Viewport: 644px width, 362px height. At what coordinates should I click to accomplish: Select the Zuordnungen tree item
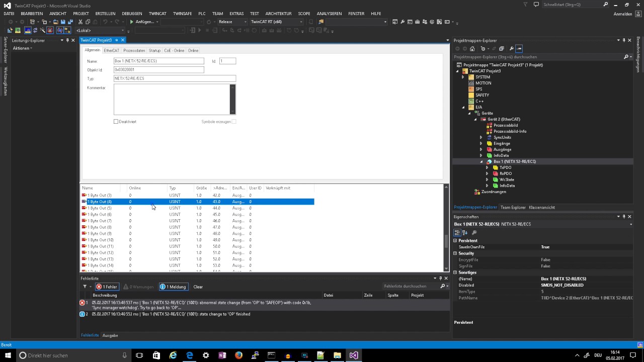(x=494, y=192)
